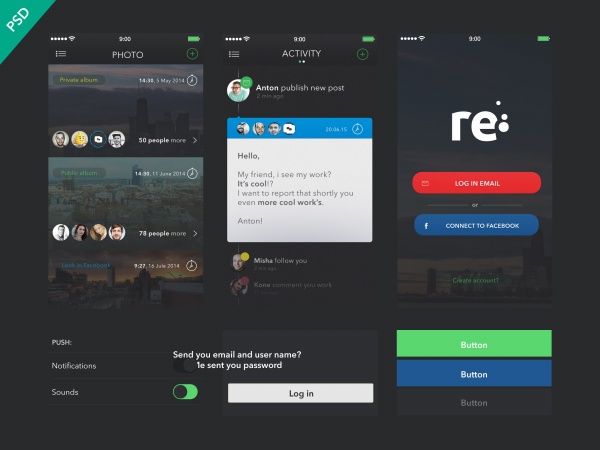Enable the Notifications toggle switch
Image resolution: width=600 pixels, height=450 pixels.
tap(185, 365)
